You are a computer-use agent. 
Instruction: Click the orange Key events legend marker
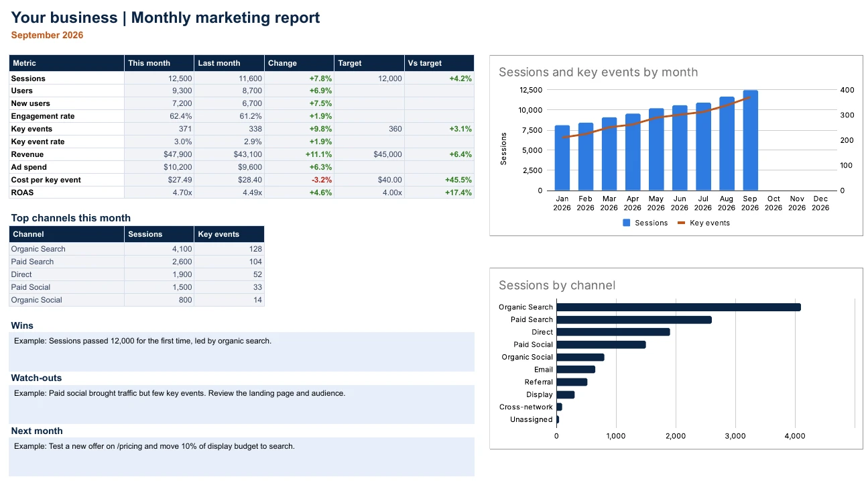(x=682, y=223)
